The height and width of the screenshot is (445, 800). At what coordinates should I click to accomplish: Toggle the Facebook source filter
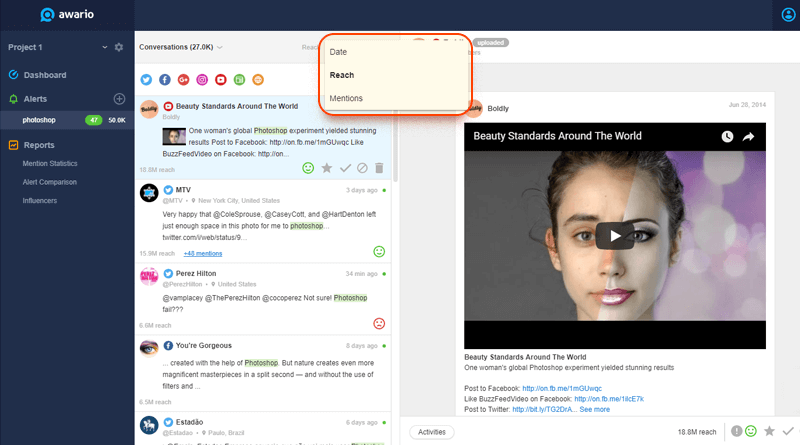click(x=165, y=80)
